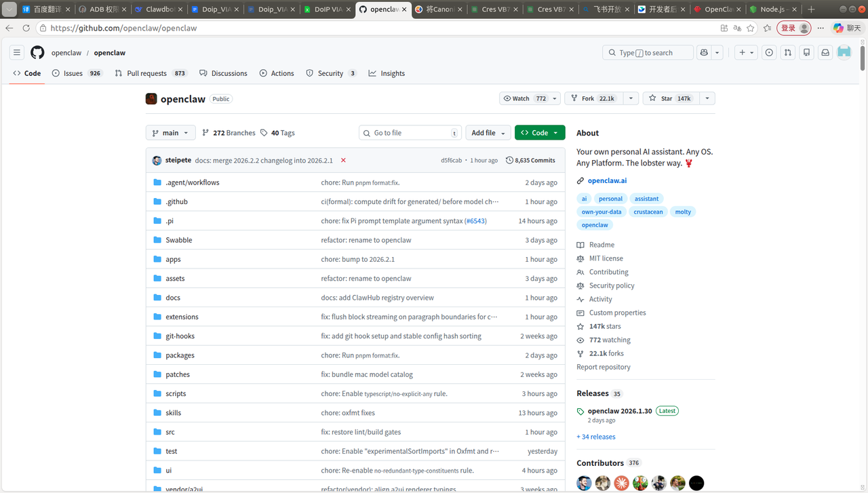The image size is (868, 493).
Task: Bookmark this page using the star in address bar
Action: click(751, 28)
